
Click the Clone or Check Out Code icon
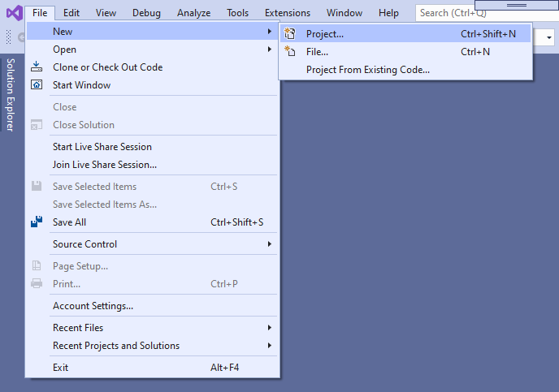click(37, 67)
